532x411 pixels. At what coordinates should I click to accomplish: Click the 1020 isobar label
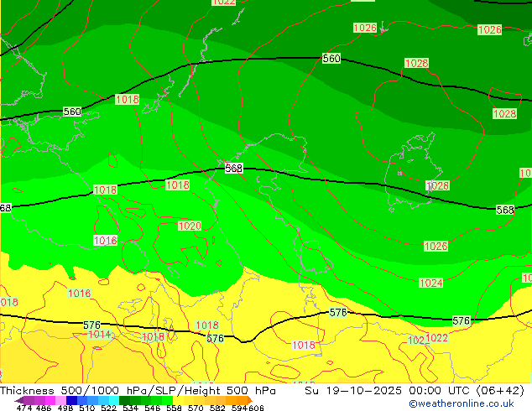(190, 226)
